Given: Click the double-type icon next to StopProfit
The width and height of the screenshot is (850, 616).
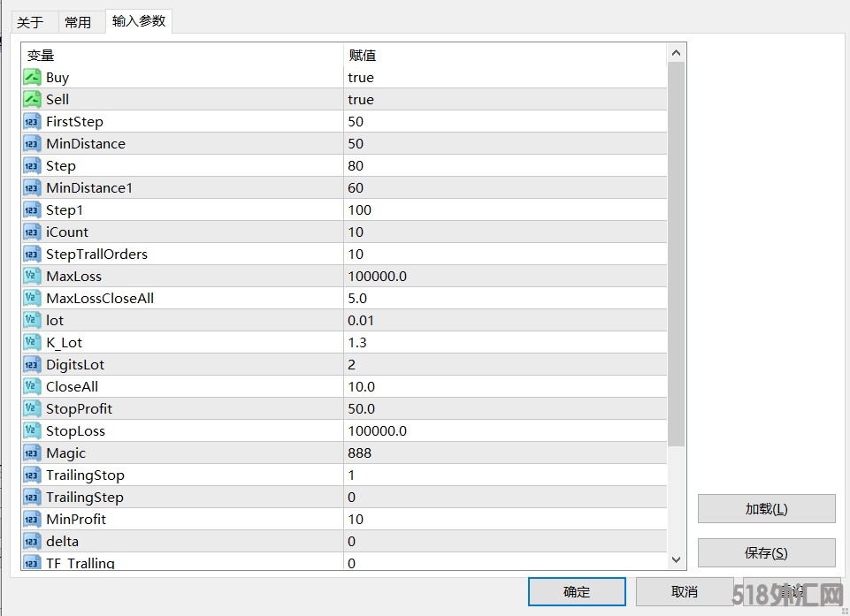Looking at the screenshot, I should [32, 409].
